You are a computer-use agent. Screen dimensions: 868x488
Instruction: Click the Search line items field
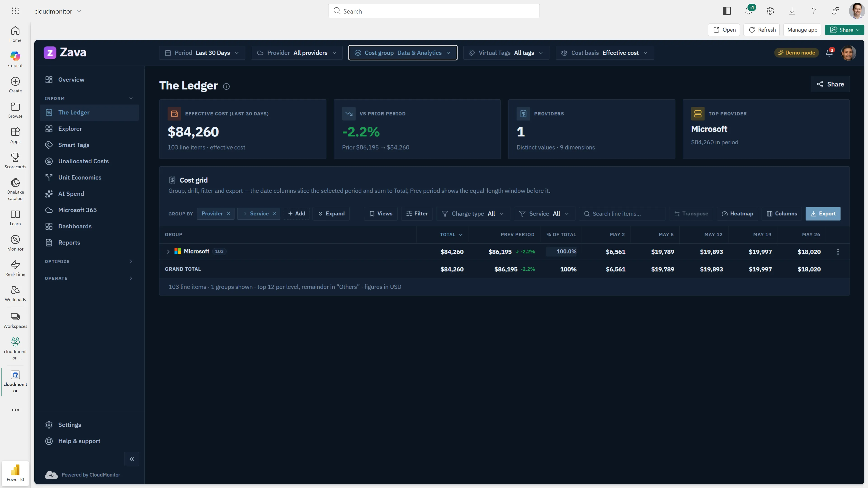point(622,213)
